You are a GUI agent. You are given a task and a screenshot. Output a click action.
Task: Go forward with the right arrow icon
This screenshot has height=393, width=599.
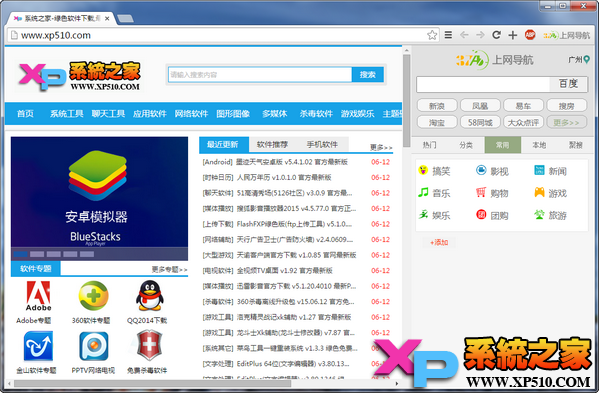click(480, 35)
